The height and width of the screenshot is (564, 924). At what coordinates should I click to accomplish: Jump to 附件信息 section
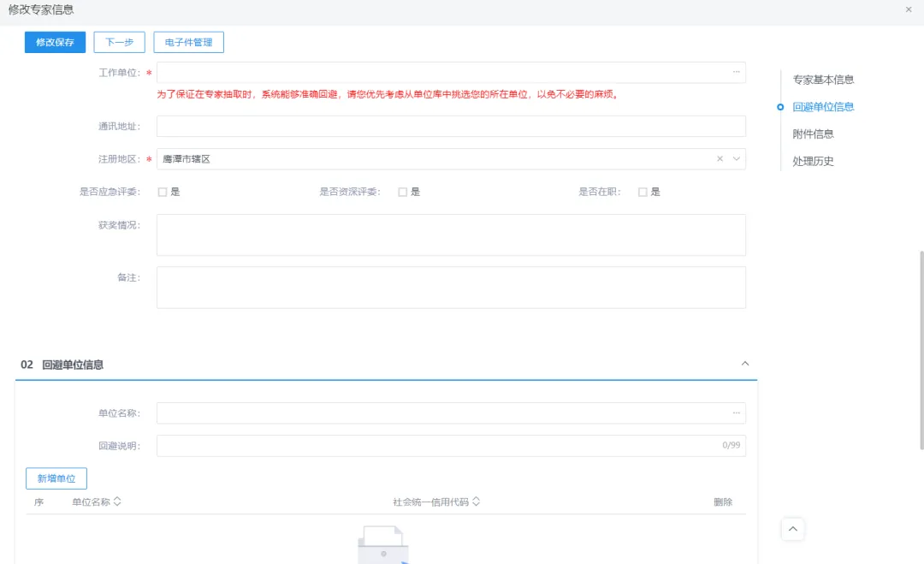click(x=813, y=134)
